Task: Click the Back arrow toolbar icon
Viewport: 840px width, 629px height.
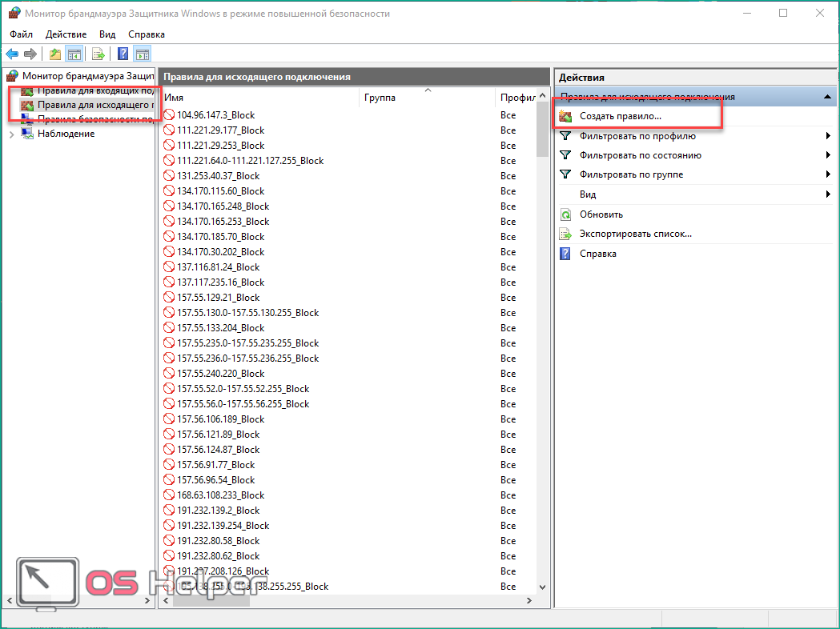Action: pyautogui.click(x=12, y=54)
